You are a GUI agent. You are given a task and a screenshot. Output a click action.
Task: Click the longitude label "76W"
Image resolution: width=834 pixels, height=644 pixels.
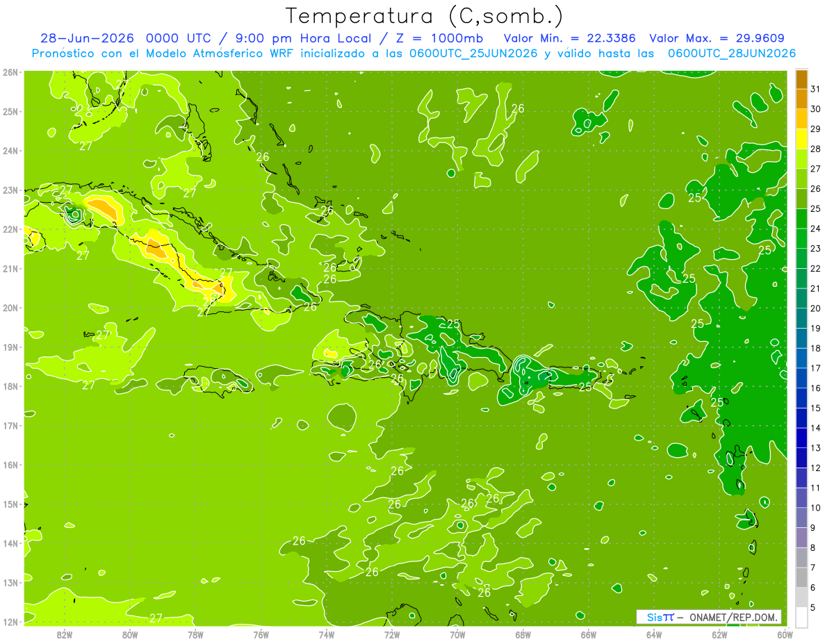(261, 634)
